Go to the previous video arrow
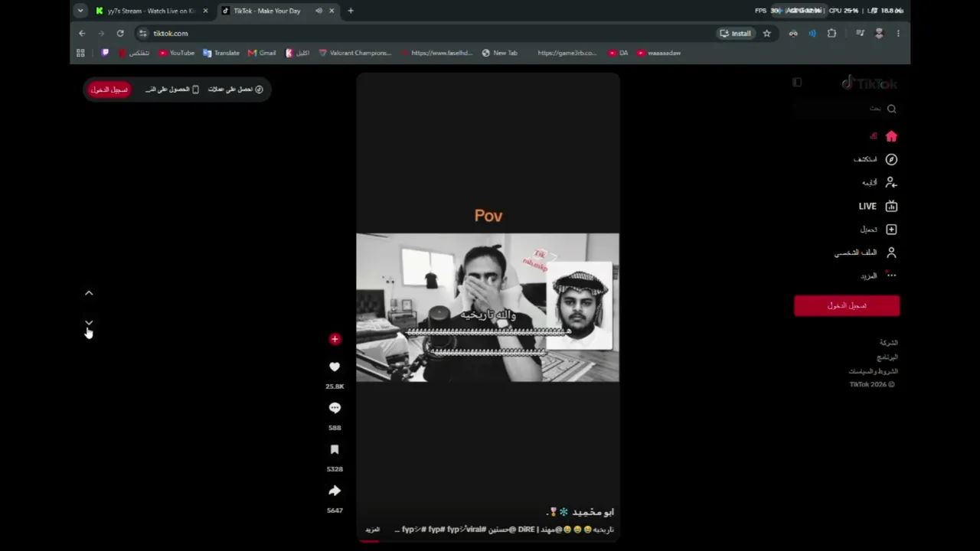The height and width of the screenshot is (551, 980). 89,293
